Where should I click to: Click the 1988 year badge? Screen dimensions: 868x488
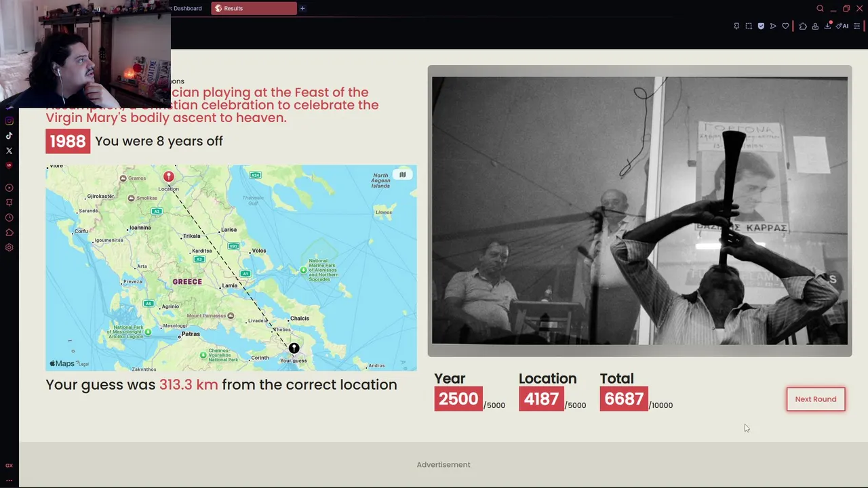(x=68, y=141)
